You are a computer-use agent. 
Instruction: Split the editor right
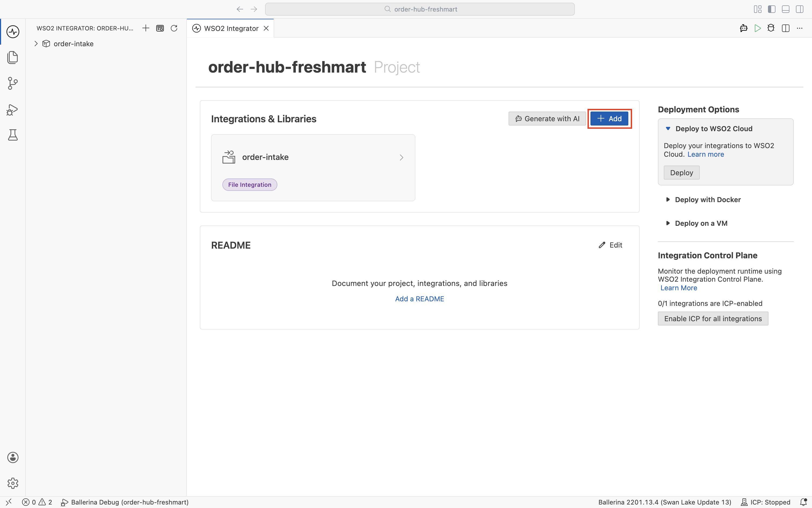(785, 28)
